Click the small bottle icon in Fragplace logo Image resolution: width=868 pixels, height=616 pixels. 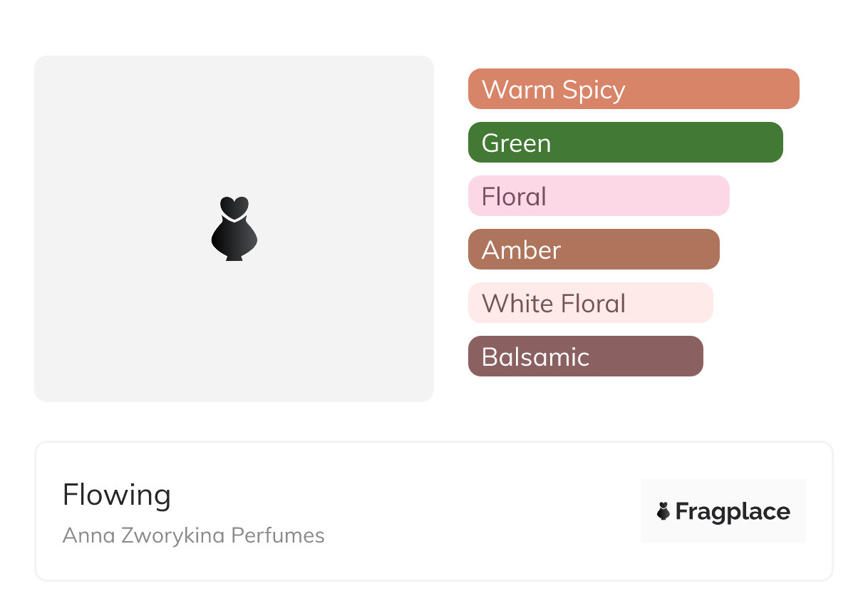[663, 511]
